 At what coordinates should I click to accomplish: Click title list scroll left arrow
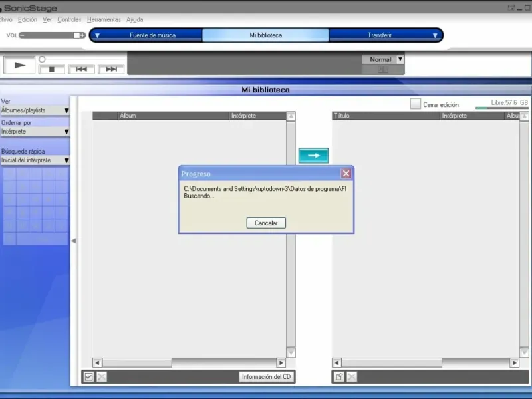[x=336, y=363]
